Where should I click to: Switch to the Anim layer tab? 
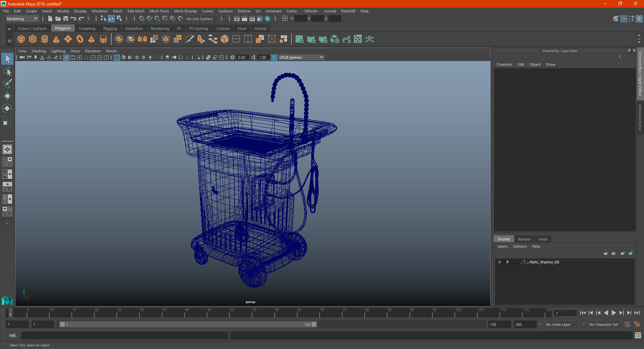pos(543,239)
